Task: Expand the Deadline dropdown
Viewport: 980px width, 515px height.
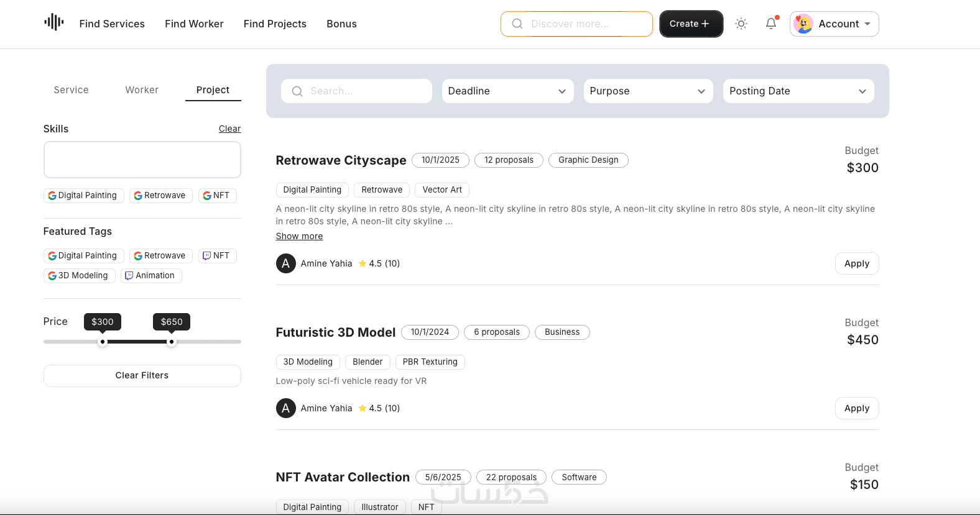Action: pos(507,91)
